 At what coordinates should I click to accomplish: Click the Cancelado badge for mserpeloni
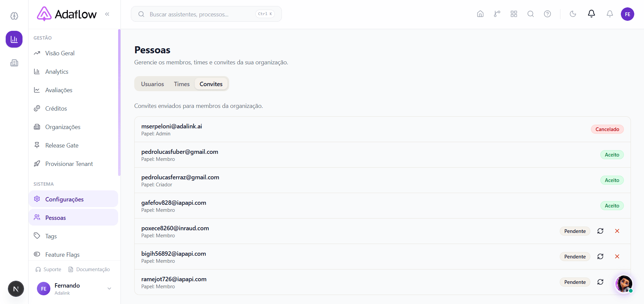tap(607, 129)
